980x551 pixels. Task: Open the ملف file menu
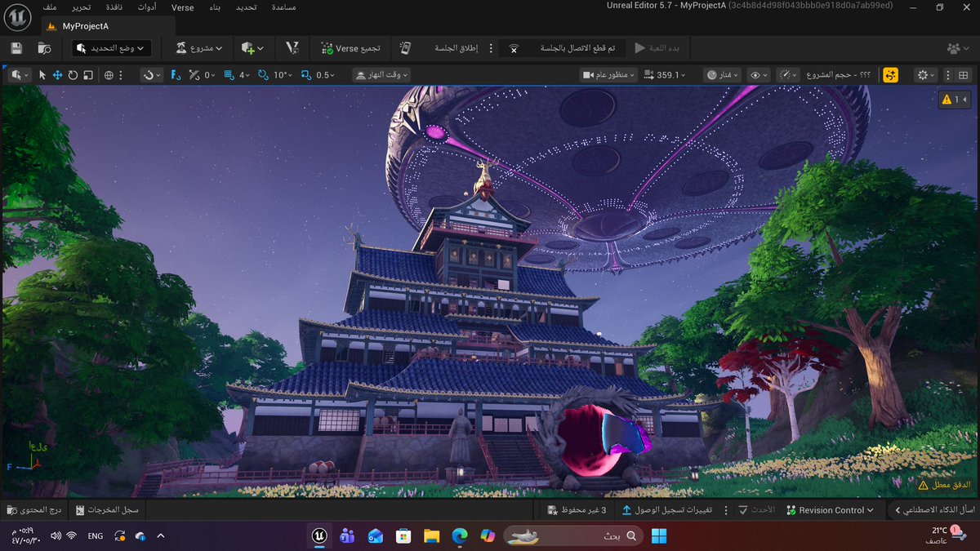(51, 7)
